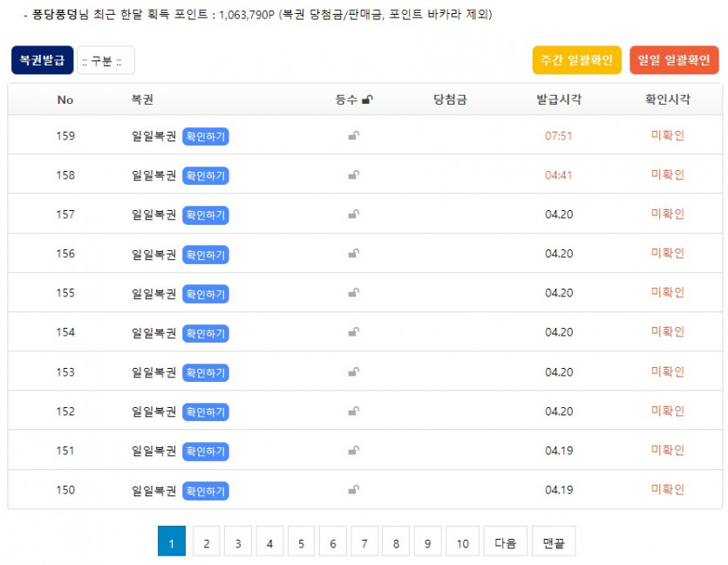Viewport: 728px width, 565px height.
Task: Go to page 9
Action: coord(427,541)
